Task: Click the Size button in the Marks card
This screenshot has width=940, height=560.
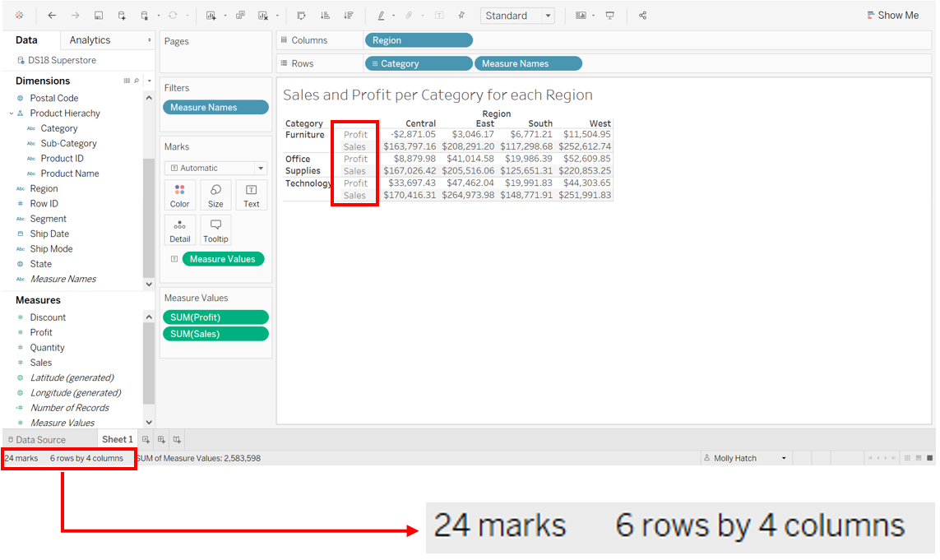Action: 215,195
